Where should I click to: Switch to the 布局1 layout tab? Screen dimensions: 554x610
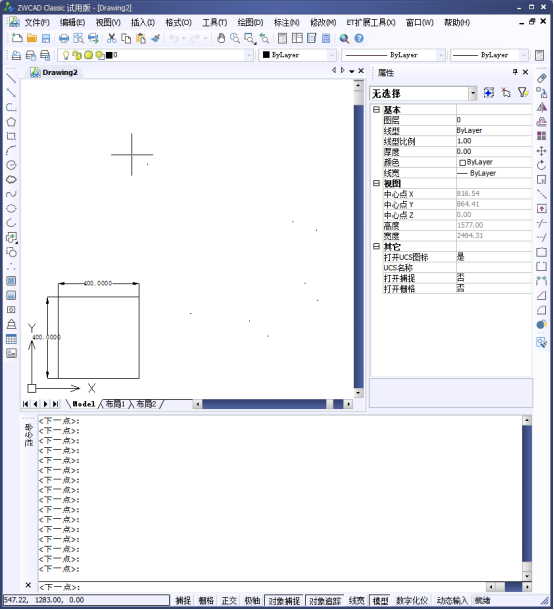(115, 404)
